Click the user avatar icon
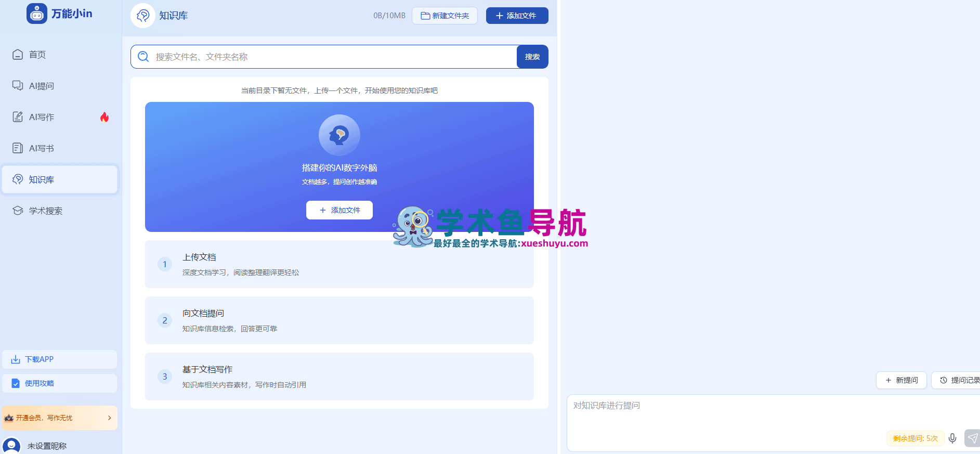Viewport: 980px width, 454px height. [11, 446]
